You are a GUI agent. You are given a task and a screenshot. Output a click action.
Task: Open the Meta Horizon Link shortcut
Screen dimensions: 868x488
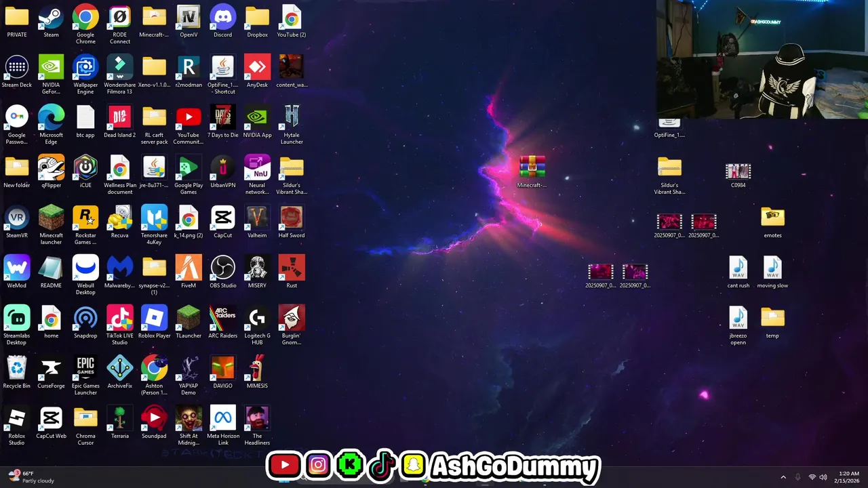click(223, 426)
